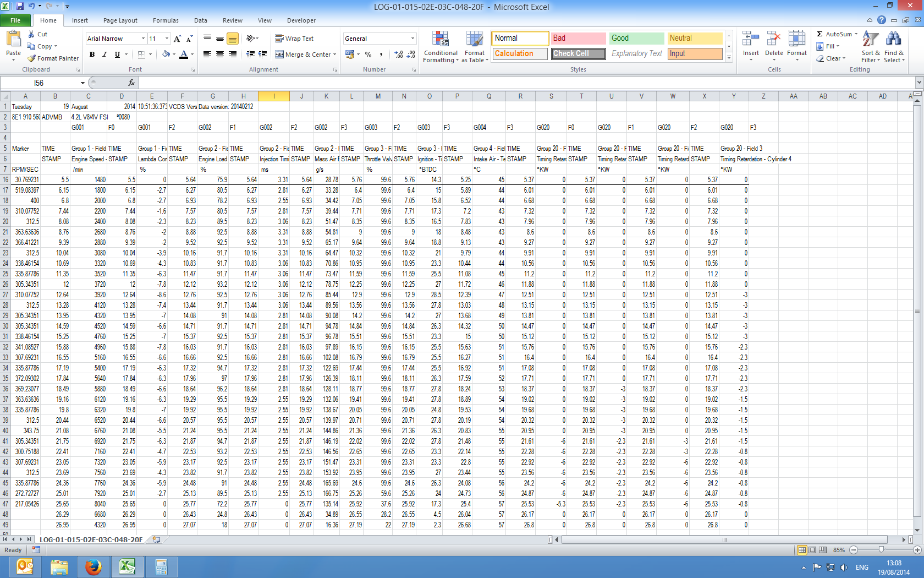
Task: Toggle Italic formatting
Action: tap(105, 54)
